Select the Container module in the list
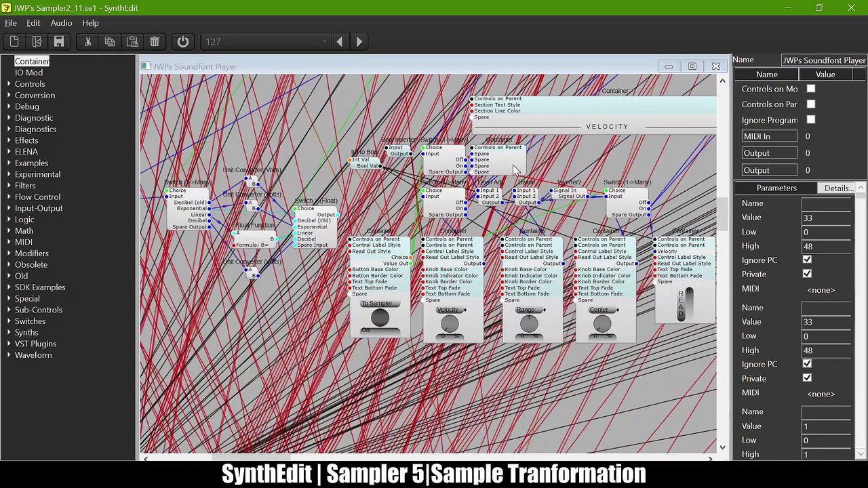 click(x=32, y=62)
